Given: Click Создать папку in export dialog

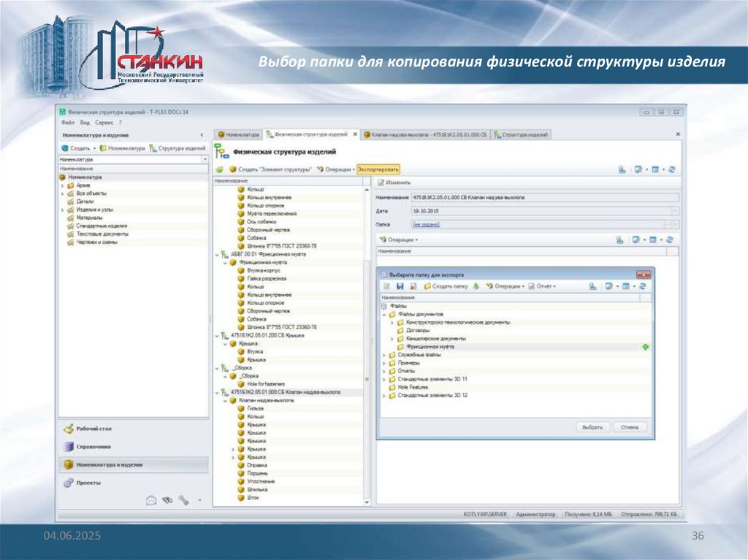Looking at the screenshot, I should pos(445,286).
